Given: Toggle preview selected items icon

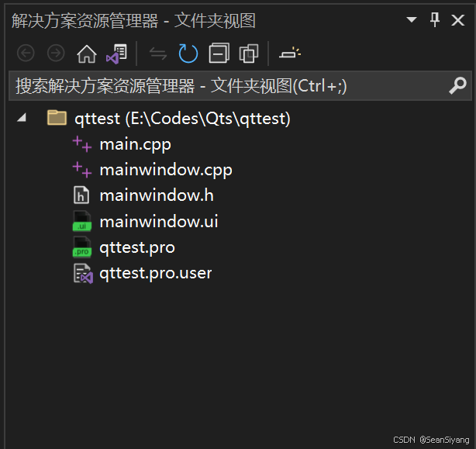Looking at the screenshot, I should coord(290,53).
